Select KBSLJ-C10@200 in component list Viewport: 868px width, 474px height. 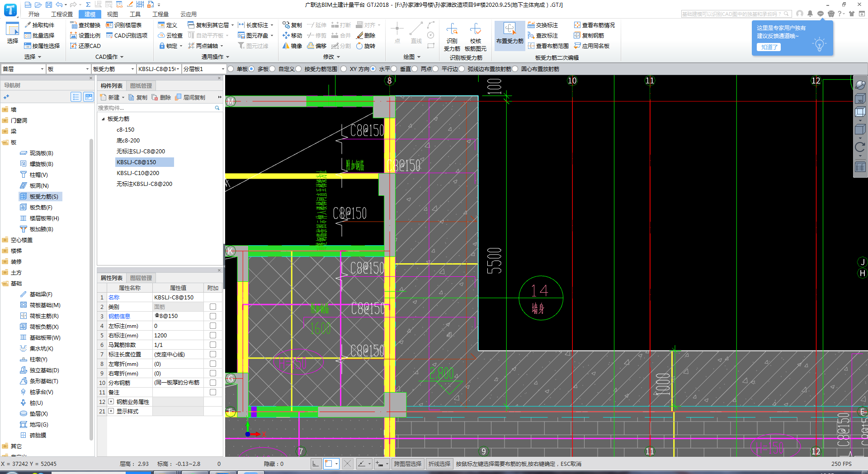[138, 173]
